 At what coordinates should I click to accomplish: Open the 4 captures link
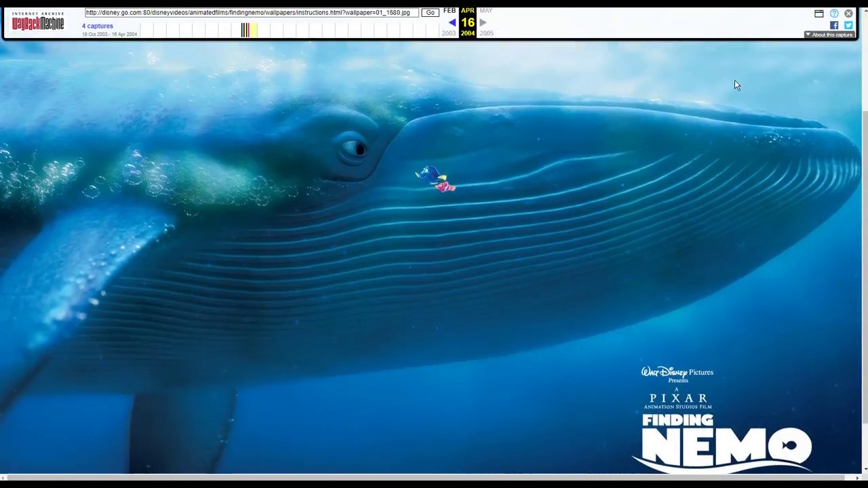pos(98,26)
